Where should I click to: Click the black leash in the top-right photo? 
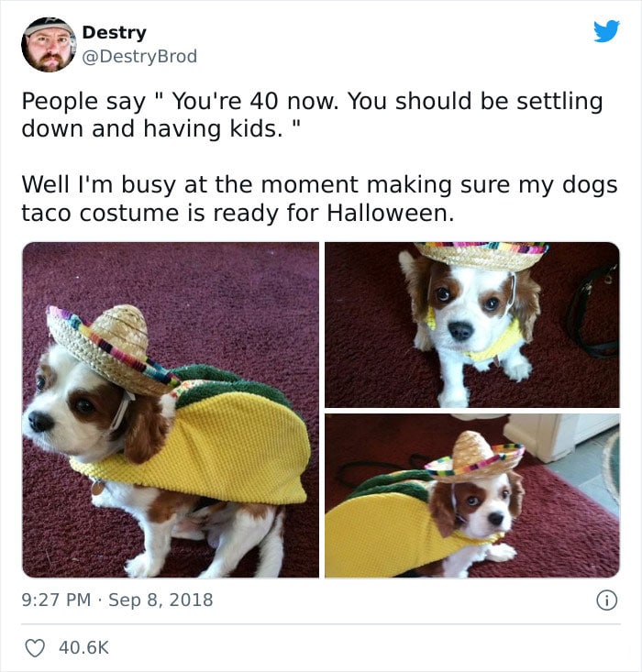(593, 314)
